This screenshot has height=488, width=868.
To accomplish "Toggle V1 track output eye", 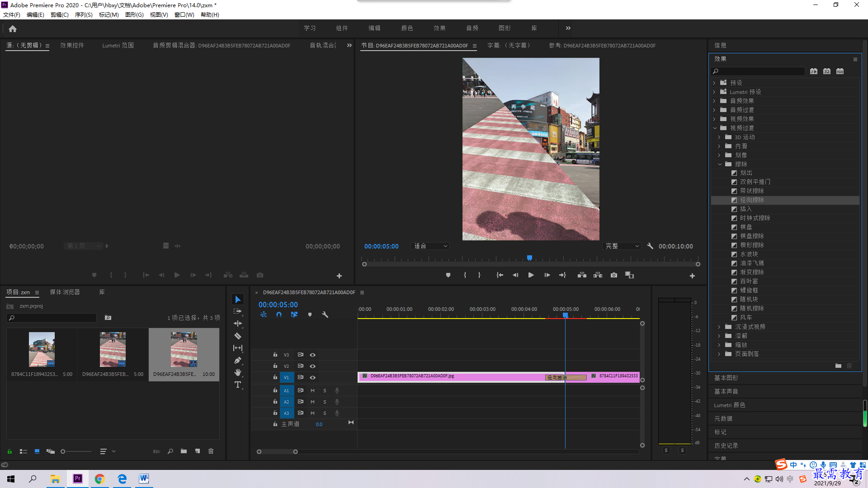I will [x=312, y=378].
